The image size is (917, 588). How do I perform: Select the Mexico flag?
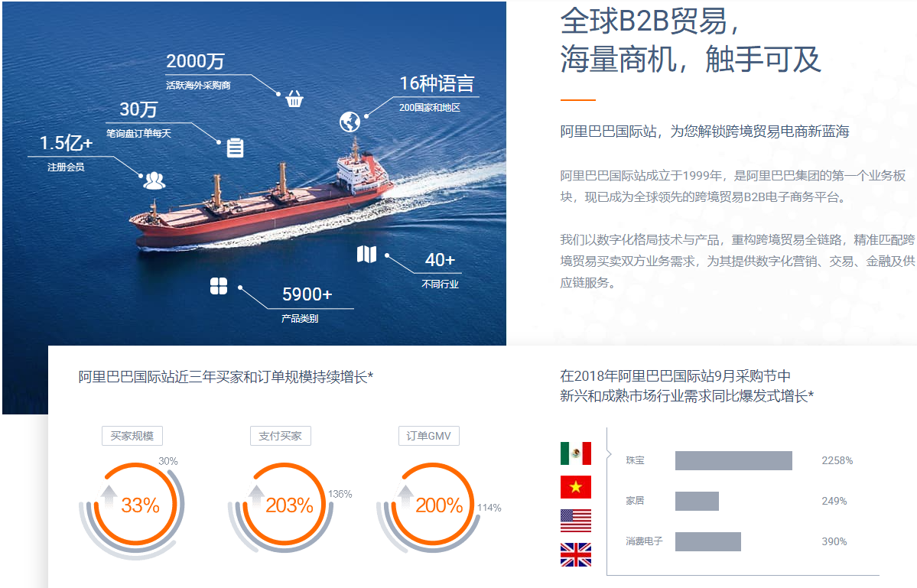tap(575, 453)
